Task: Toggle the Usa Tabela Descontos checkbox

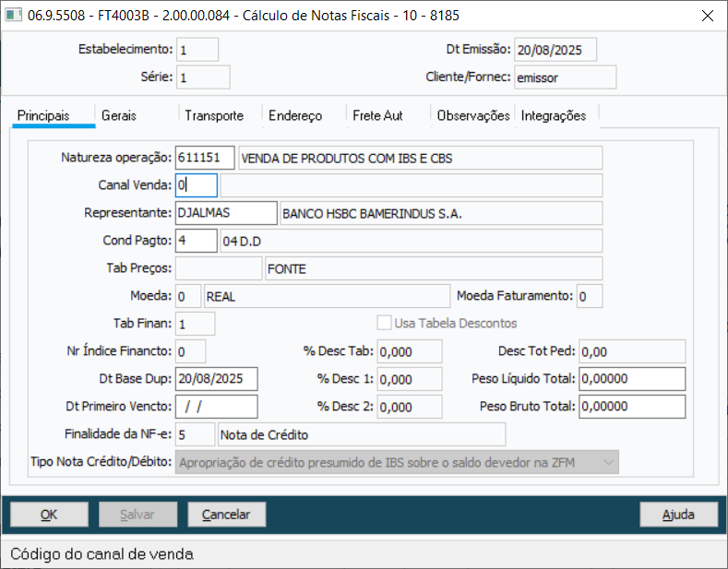Action: point(384,323)
